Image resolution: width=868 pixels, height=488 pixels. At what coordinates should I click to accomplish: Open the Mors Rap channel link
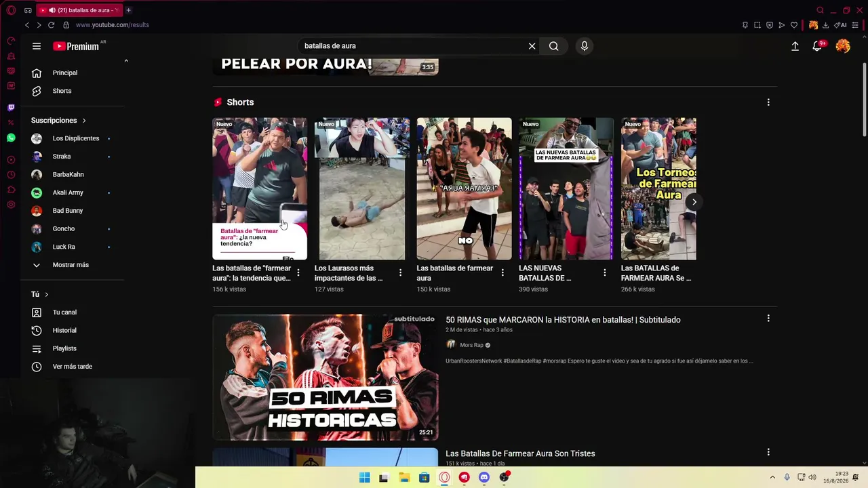point(471,345)
